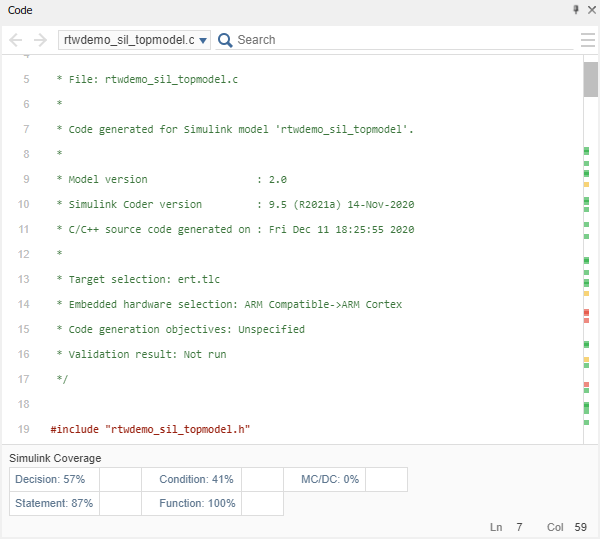The height and width of the screenshot is (539, 600).
Task: Click the forward navigation arrow
Action: tap(40, 40)
